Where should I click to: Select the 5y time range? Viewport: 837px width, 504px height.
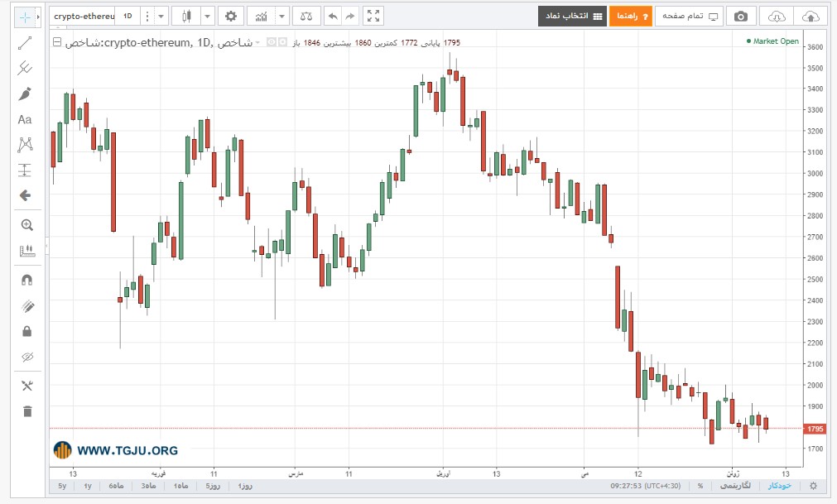62,486
